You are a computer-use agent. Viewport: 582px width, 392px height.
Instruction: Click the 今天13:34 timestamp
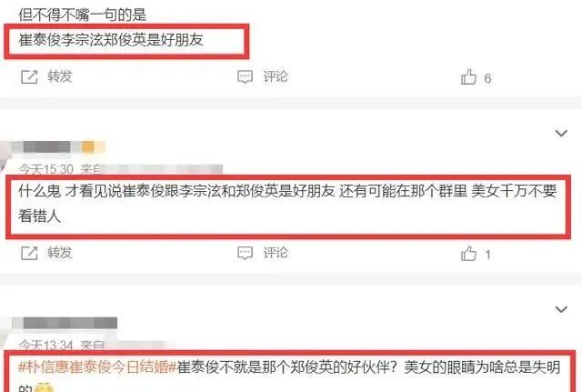[46, 346]
